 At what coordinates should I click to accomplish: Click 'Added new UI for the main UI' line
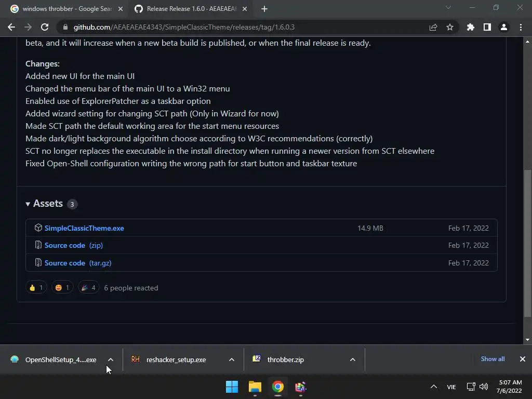pyautogui.click(x=80, y=76)
